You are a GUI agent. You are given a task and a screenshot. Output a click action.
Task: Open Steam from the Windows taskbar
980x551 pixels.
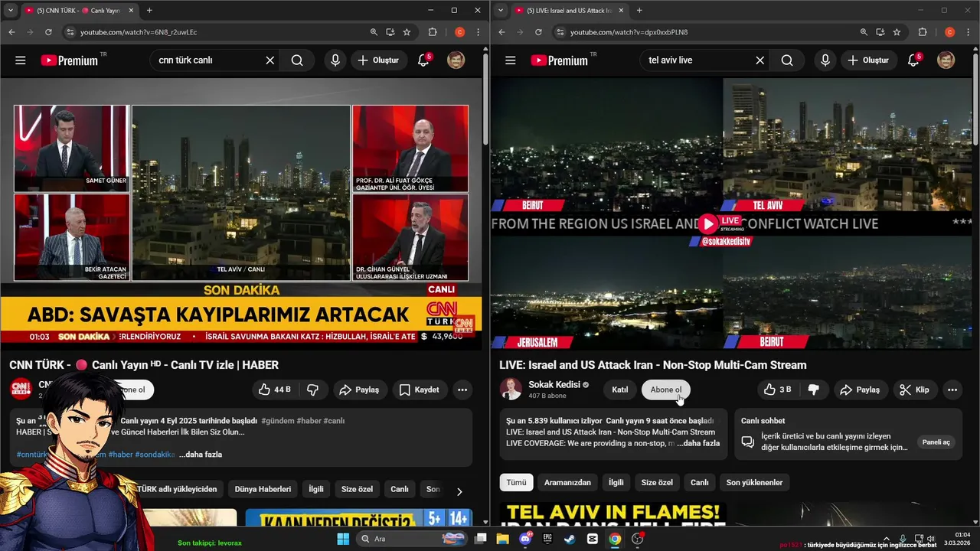[570, 539]
